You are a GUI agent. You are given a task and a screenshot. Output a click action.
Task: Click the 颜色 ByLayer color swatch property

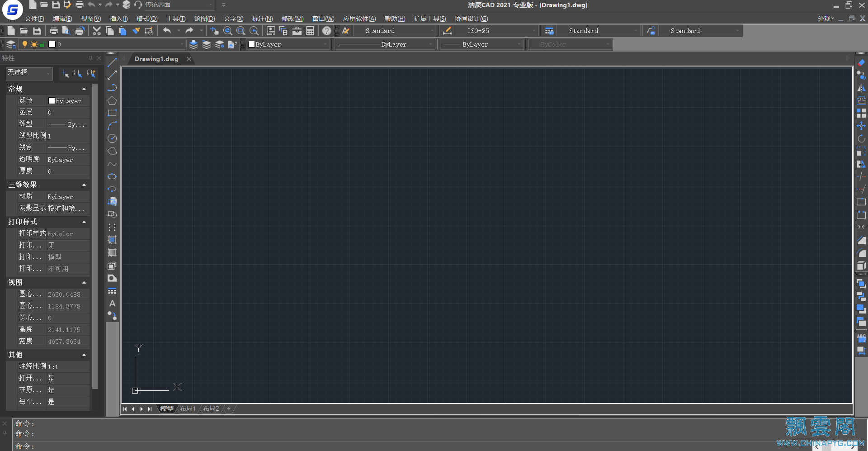pos(52,101)
